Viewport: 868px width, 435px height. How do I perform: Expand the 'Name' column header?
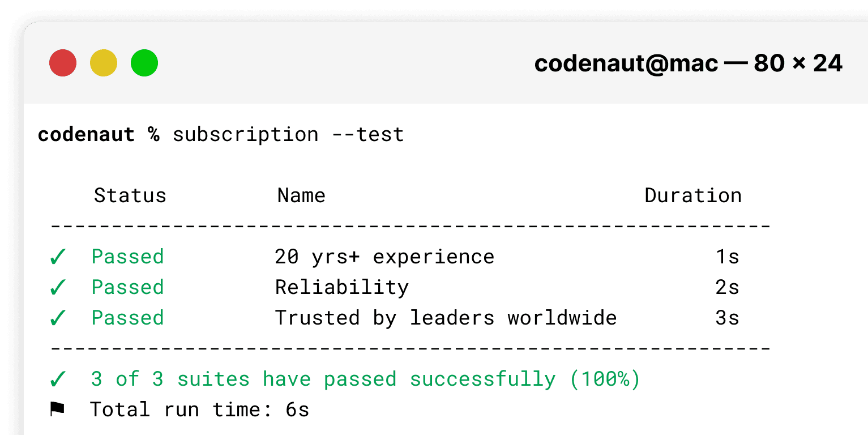[x=301, y=195]
